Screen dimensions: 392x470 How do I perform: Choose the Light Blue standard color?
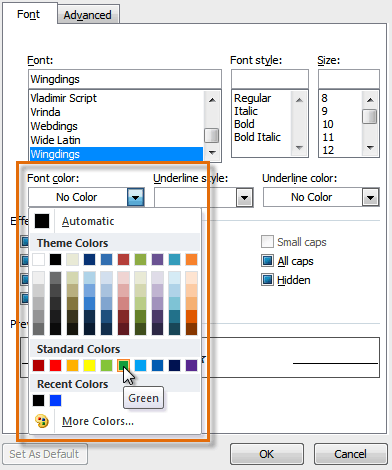click(x=140, y=366)
